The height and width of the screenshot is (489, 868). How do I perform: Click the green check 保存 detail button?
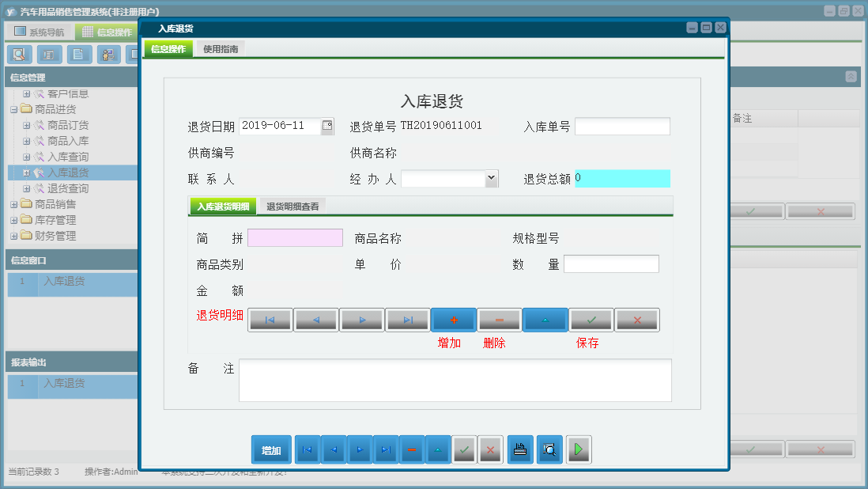[591, 320]
